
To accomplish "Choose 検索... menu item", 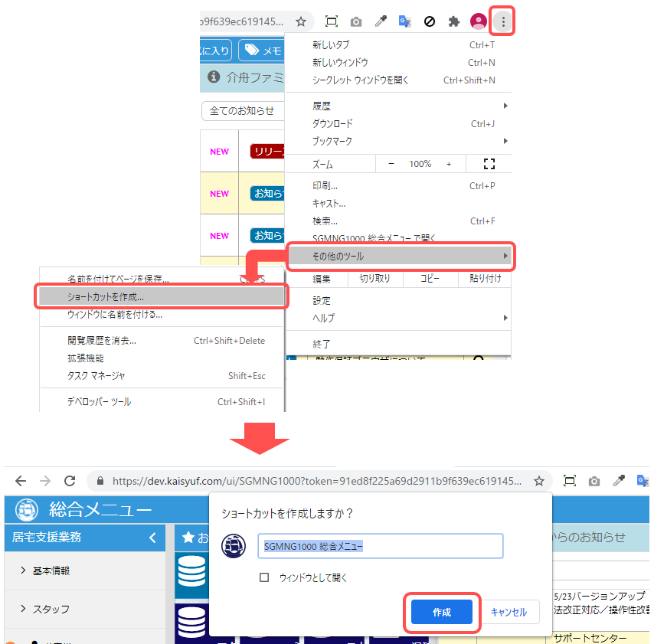I will 398,221.
